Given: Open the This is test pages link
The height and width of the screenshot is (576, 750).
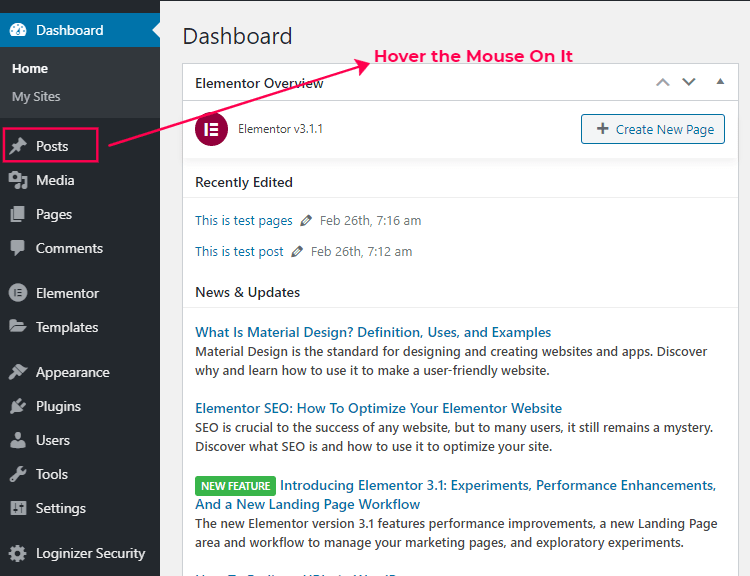Looking at the screenshot, I should [x=243, y=221].
